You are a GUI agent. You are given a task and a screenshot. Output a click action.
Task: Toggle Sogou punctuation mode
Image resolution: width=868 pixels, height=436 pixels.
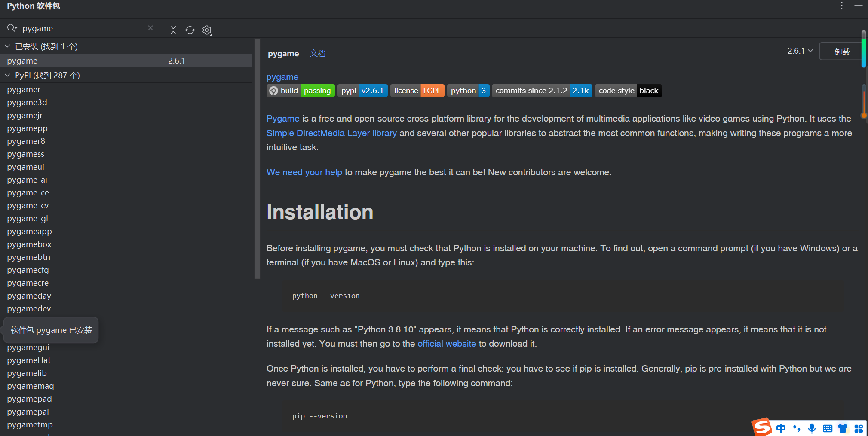pos(796,428)
